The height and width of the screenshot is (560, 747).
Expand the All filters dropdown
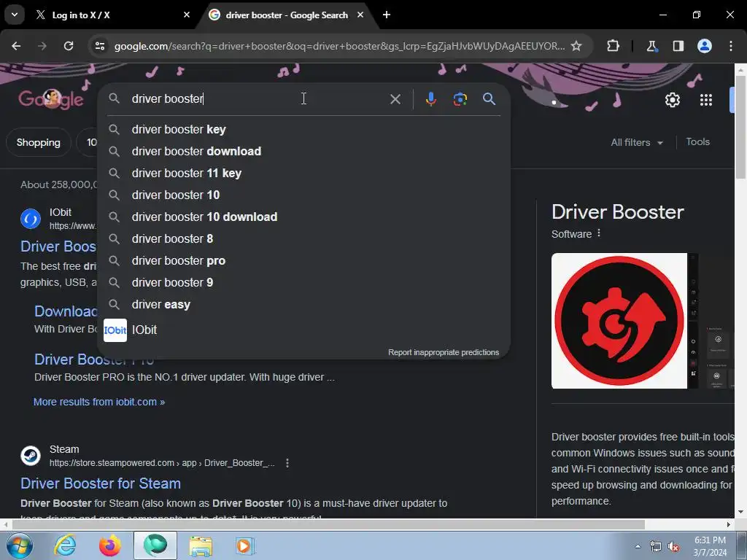(636, 142)
